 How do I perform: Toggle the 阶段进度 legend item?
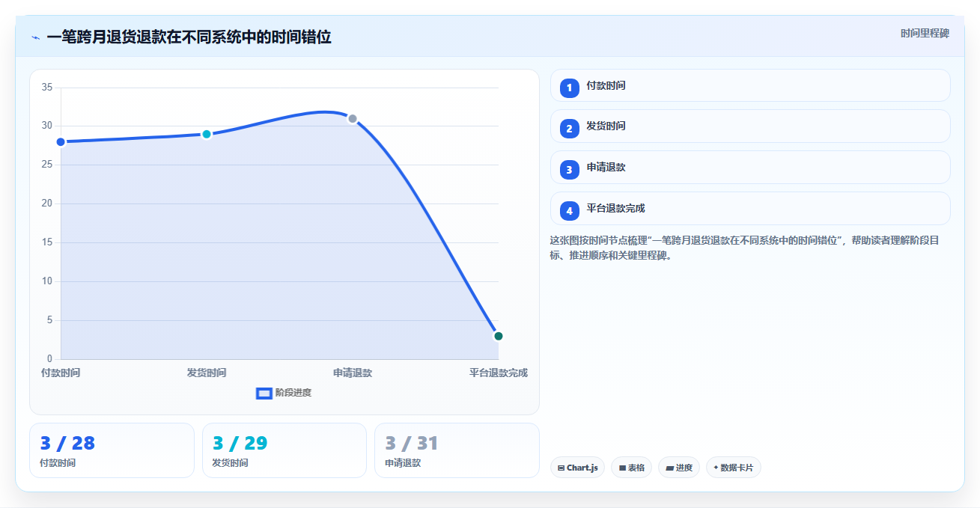click(284, 393)
